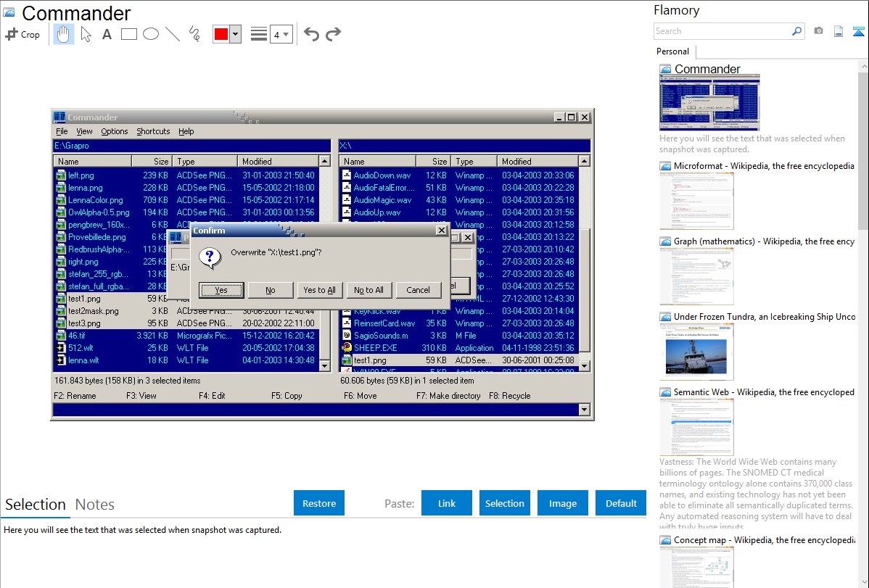The height and width of the screenshot is (588, 869).
Task: Click the red color swatch
Action: (x=221, y=34)
